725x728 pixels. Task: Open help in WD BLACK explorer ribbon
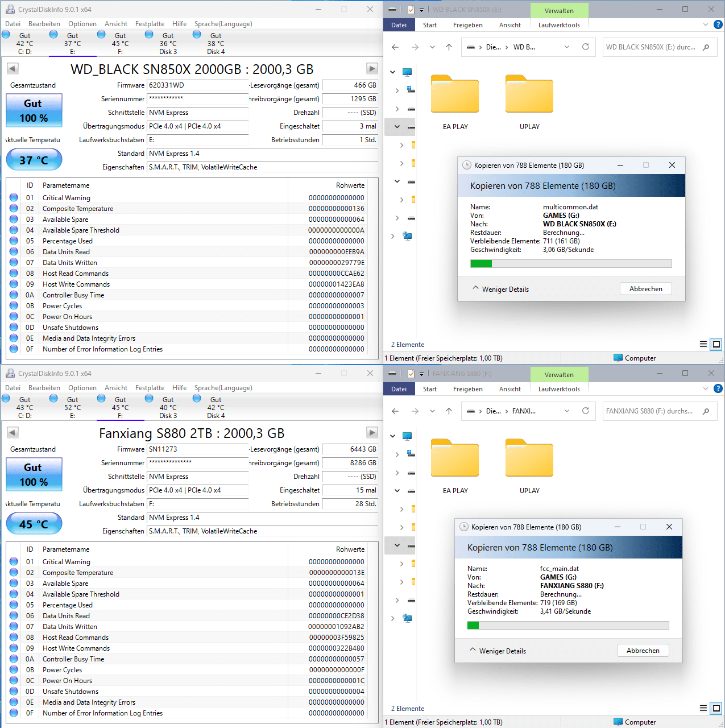coord(718,24)
